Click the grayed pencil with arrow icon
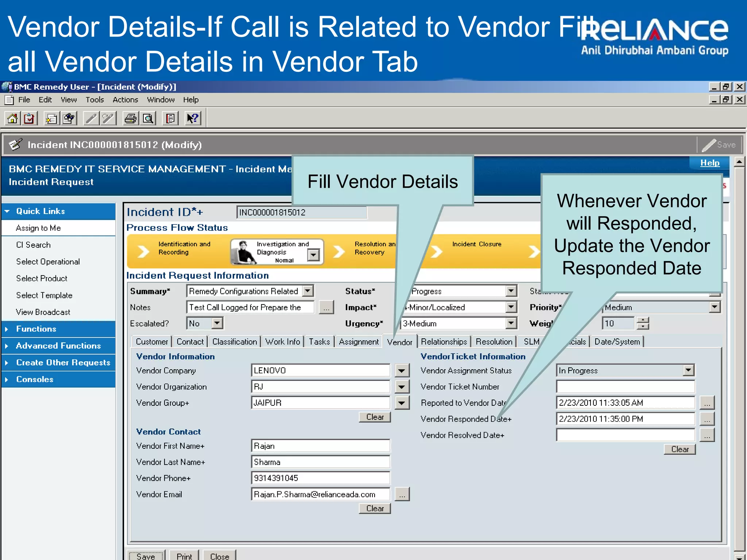 coord(108,118)
